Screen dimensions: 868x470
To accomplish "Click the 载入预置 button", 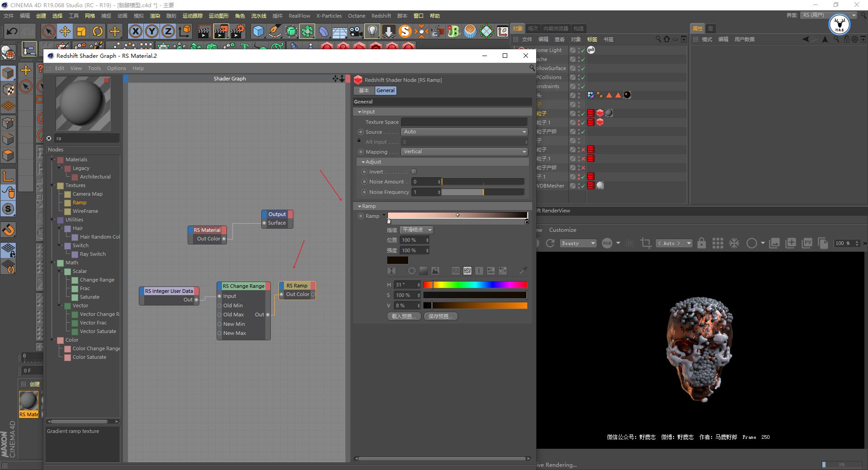I will click(404, 316).
